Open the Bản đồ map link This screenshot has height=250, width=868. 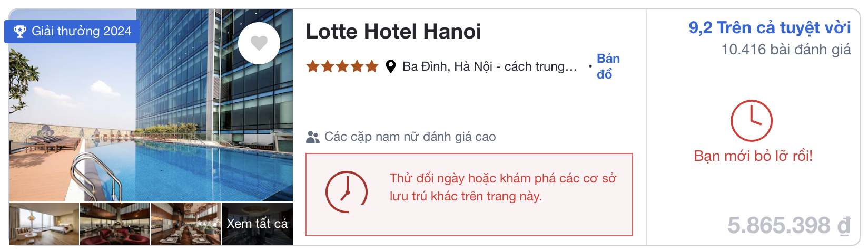coord(608,66)
